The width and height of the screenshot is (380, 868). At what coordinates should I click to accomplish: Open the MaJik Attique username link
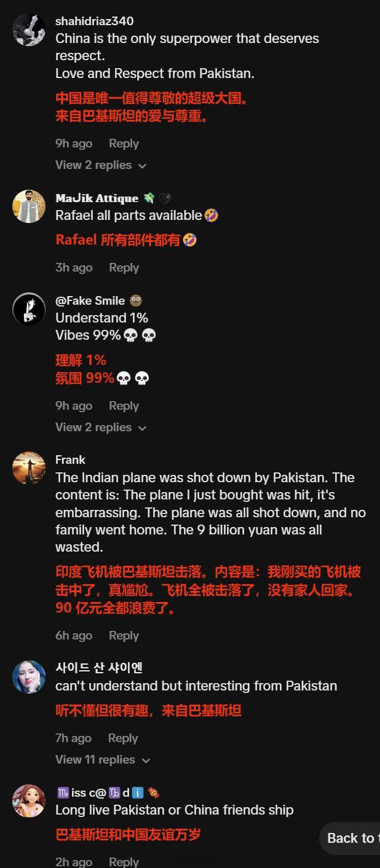click(x=97, y=198)
